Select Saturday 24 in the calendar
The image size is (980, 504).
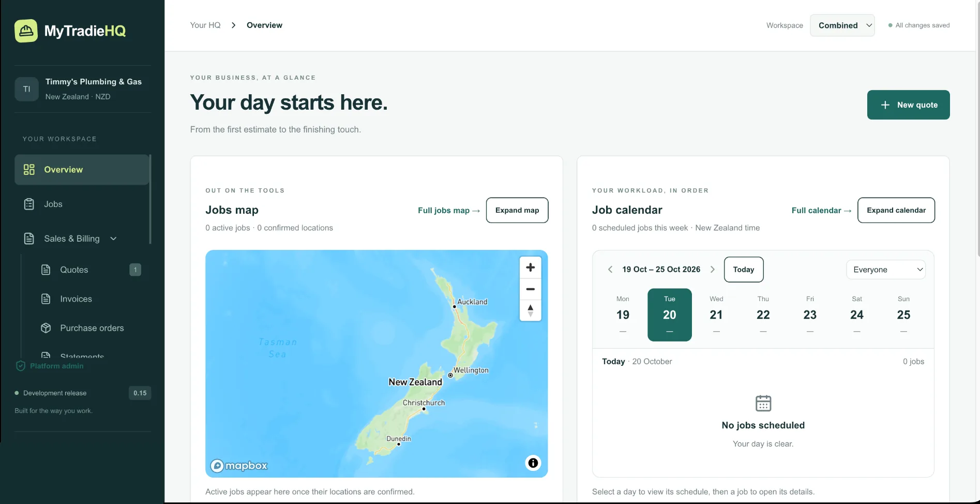point(857,315)
